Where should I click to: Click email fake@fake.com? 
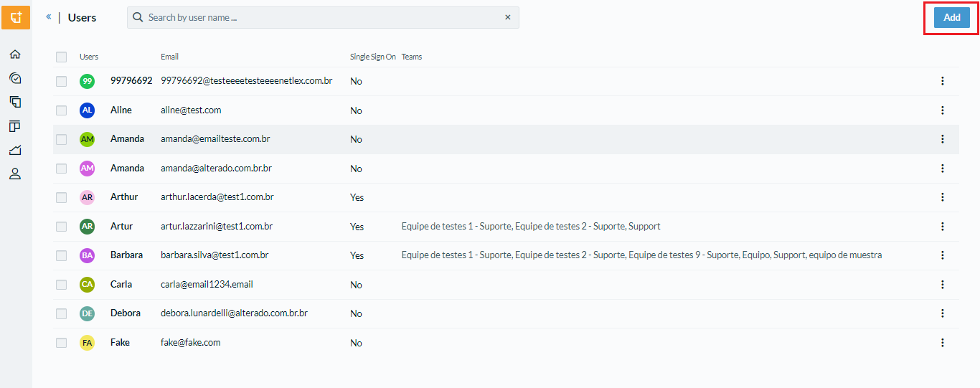pos(191,342)
